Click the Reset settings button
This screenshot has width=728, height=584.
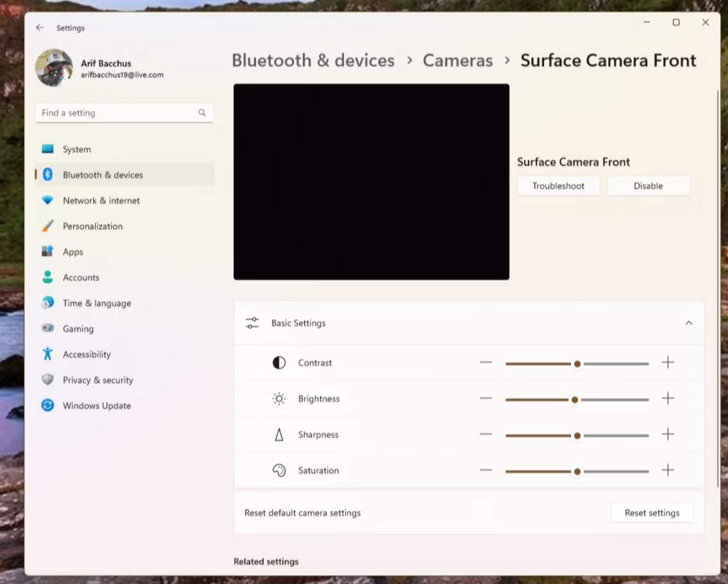(x=652, y=513)
